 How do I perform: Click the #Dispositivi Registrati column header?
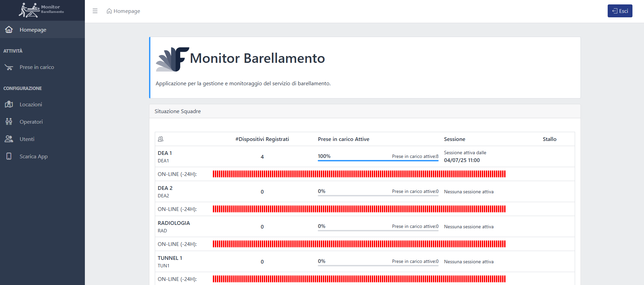click(x=262, y=139)
